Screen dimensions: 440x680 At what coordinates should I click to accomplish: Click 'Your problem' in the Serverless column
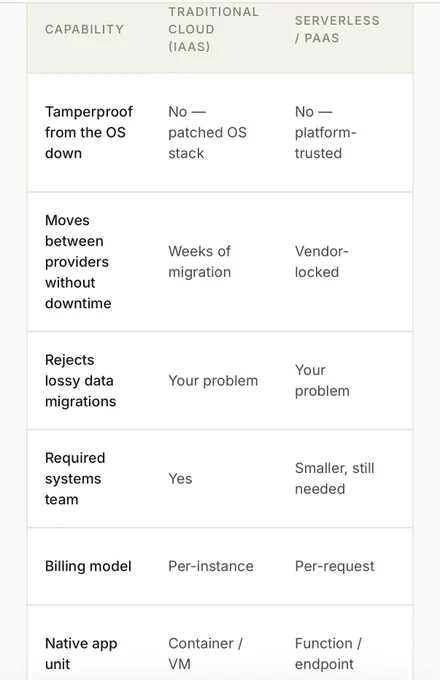322,380
